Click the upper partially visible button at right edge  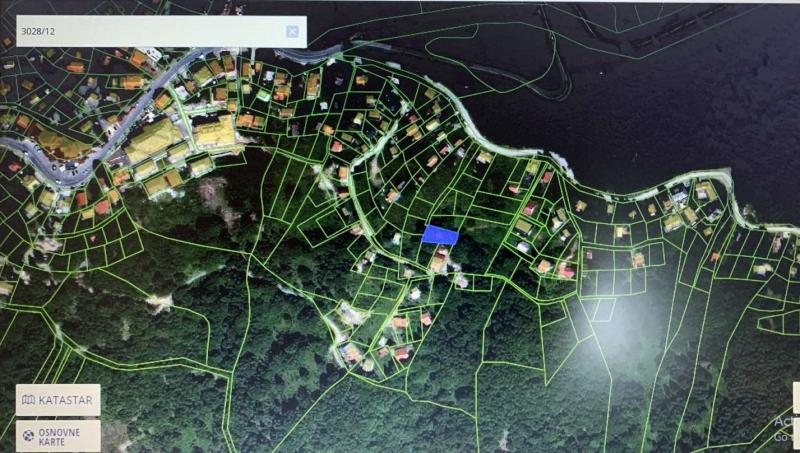point(796,397)
